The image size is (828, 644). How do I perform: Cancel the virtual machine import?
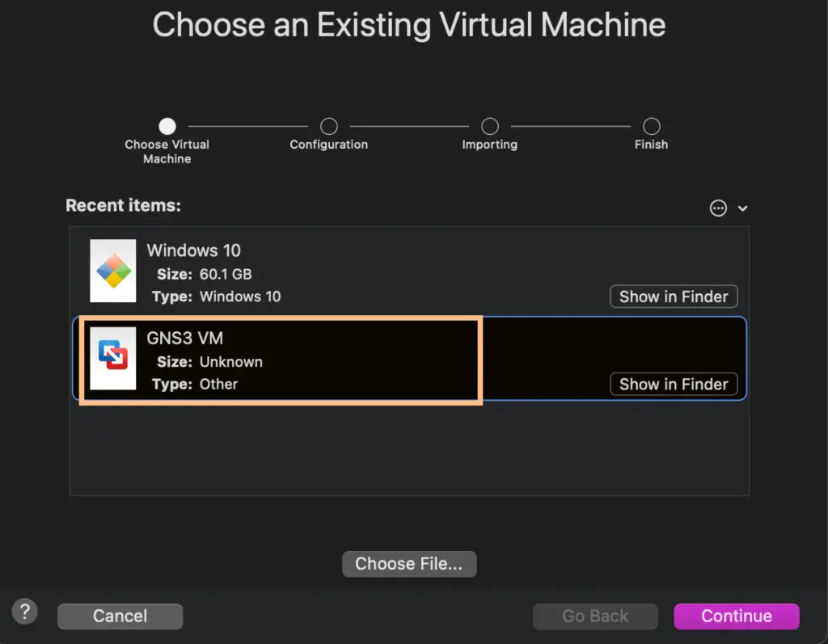pyautogui.click(x=120, y=616)
